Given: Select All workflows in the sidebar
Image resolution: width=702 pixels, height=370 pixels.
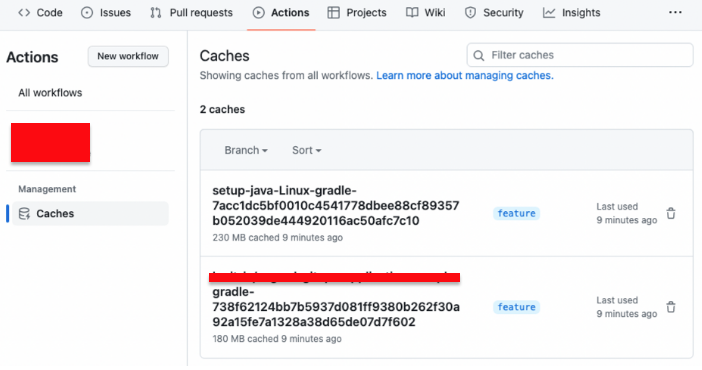Looking at the screenshot, I should [50, 93].
